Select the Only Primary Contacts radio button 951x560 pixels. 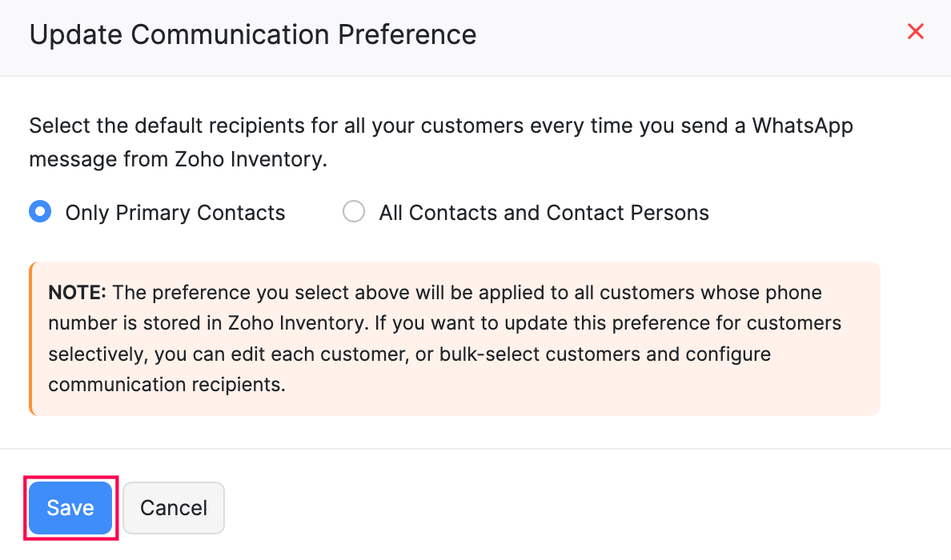pos(40,211)
